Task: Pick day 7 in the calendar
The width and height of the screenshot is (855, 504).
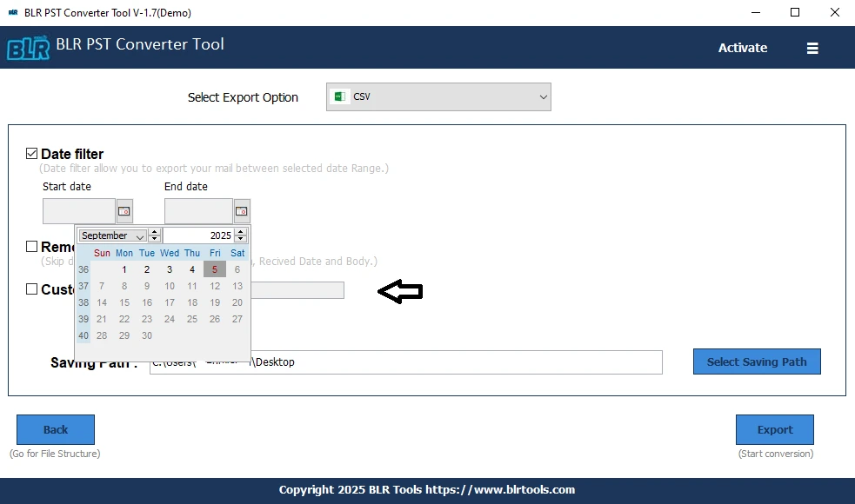Action: 102,286
